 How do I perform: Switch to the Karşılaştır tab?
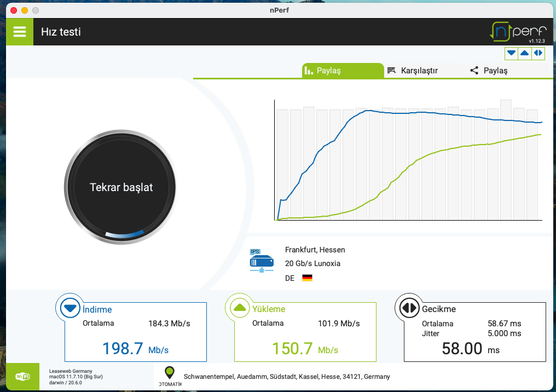419,71
